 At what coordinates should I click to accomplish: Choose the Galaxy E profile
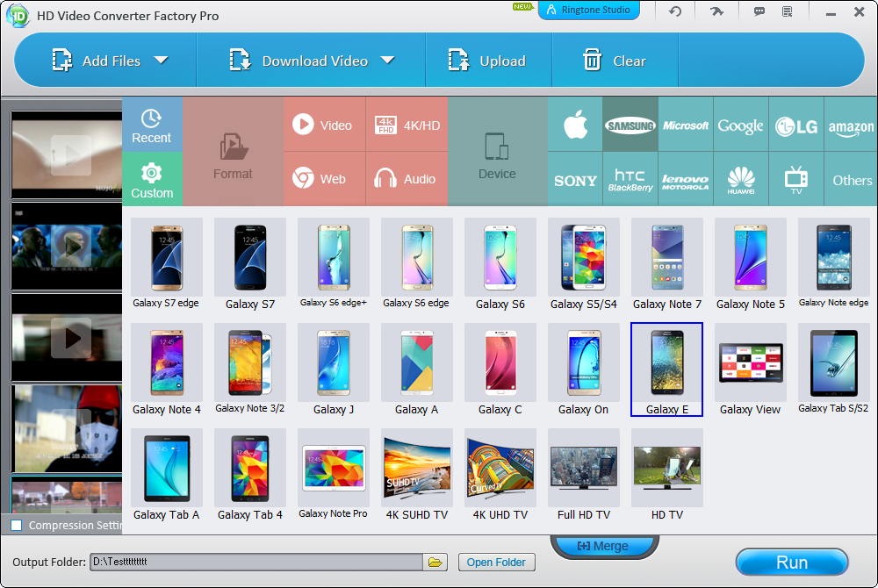coord(667,369)
